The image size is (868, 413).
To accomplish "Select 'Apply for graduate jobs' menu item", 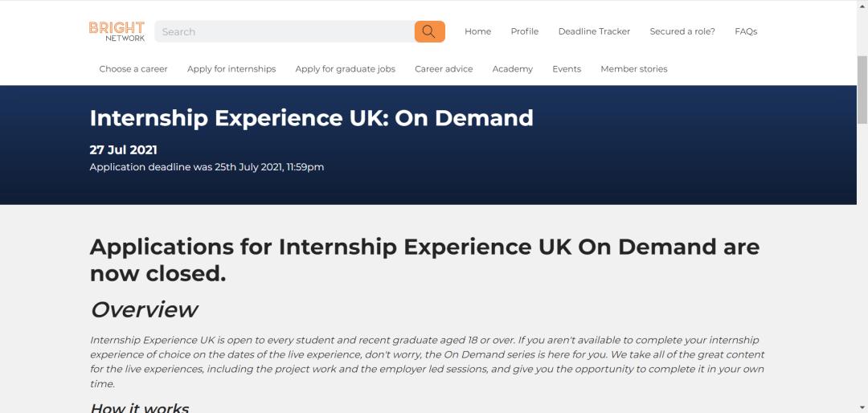I will pyautogui.click(x=345, y=69).
